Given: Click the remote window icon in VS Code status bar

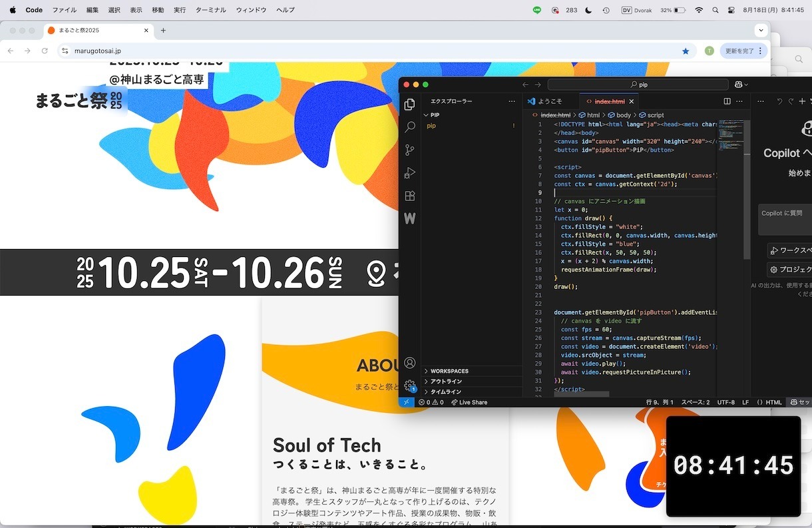Looking at the screenshot, I should 406,402.
